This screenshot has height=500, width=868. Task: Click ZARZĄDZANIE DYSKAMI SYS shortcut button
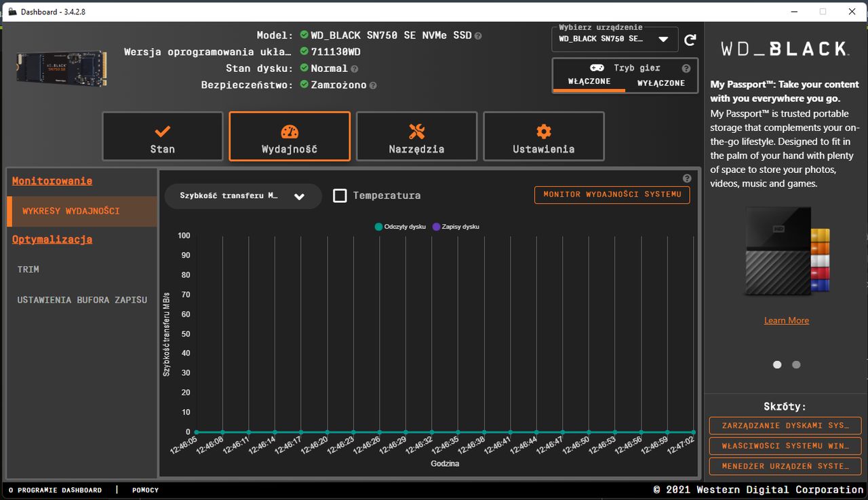pos(785,425)
